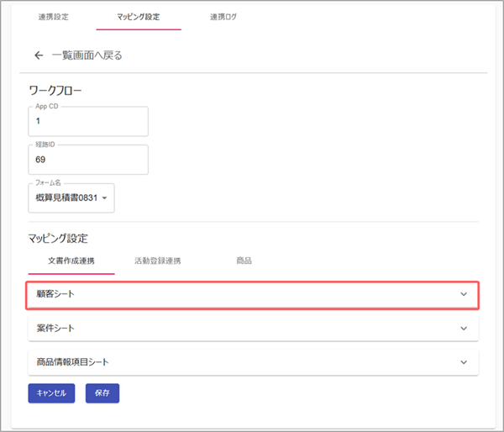The height and width of the screenshot is (432, 504).
Task: Expand 案件シート using its chevron
Action: pyautogui.click(x=463, y=328)
